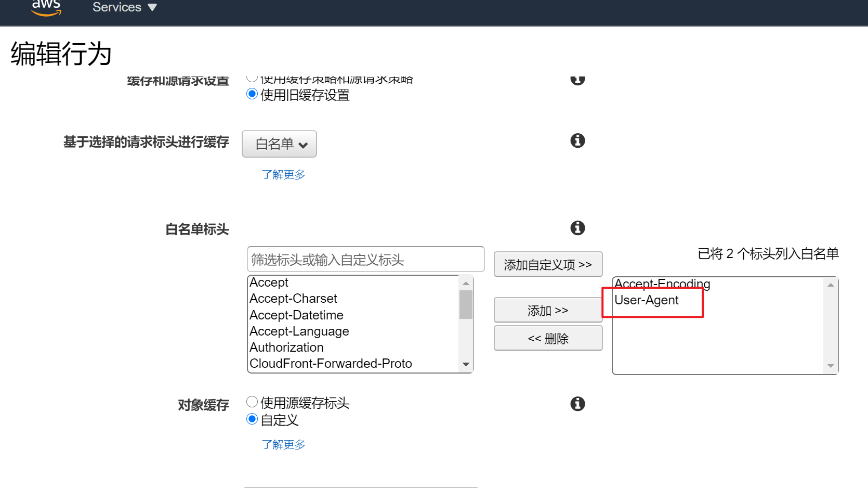Open the Services menu
The width and height of the screenshot is (868, 488).
124,7
